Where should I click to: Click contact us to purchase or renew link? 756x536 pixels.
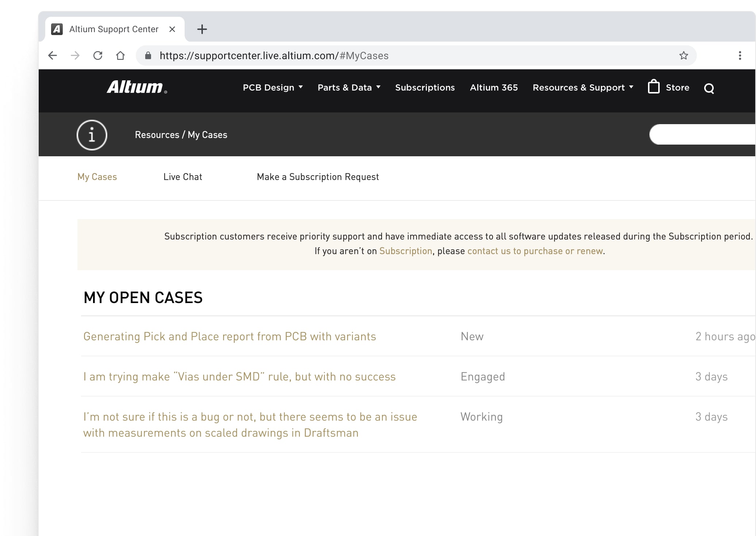coord(535,251)
